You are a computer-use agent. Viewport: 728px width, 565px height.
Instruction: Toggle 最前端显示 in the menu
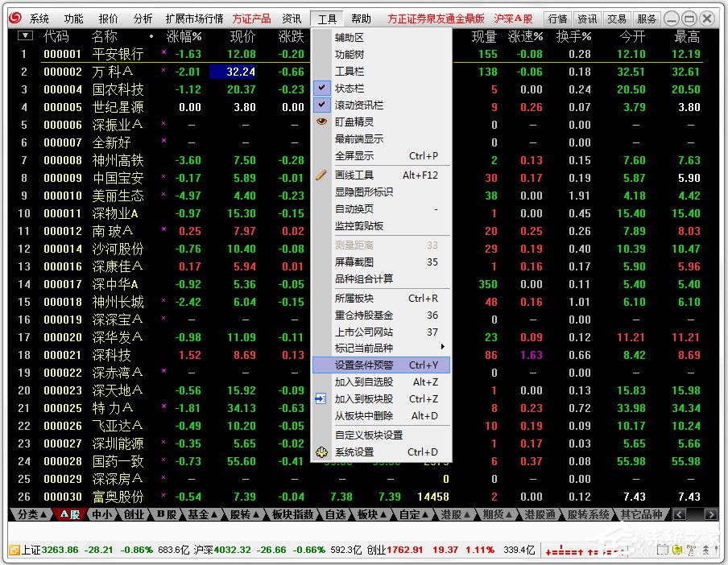coord(382,139)
